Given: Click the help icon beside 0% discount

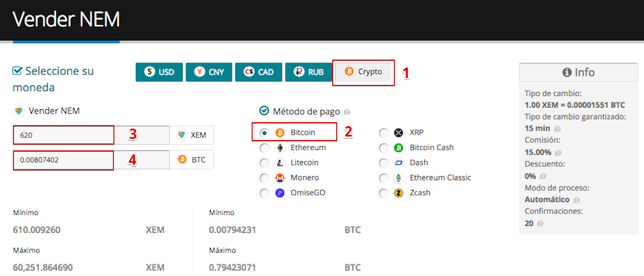Looking at the screenshot, I should click(543, 176).
